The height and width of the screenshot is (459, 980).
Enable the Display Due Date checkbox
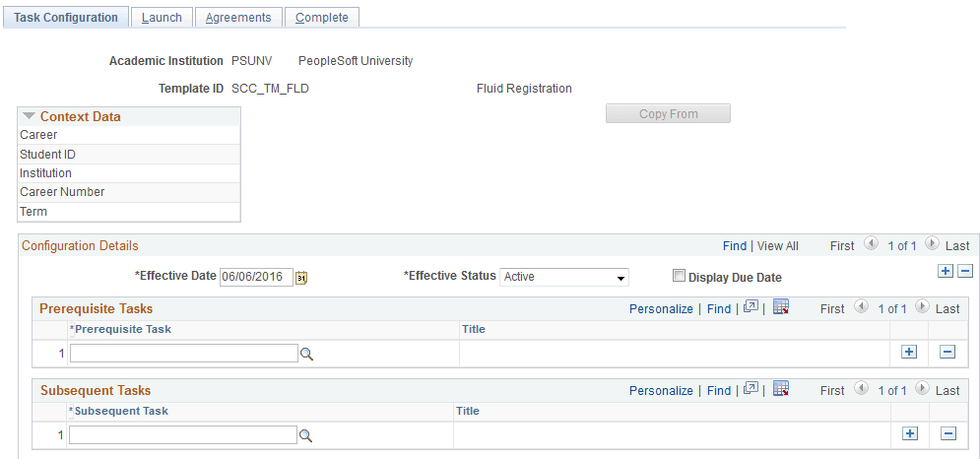coord(679,276)
